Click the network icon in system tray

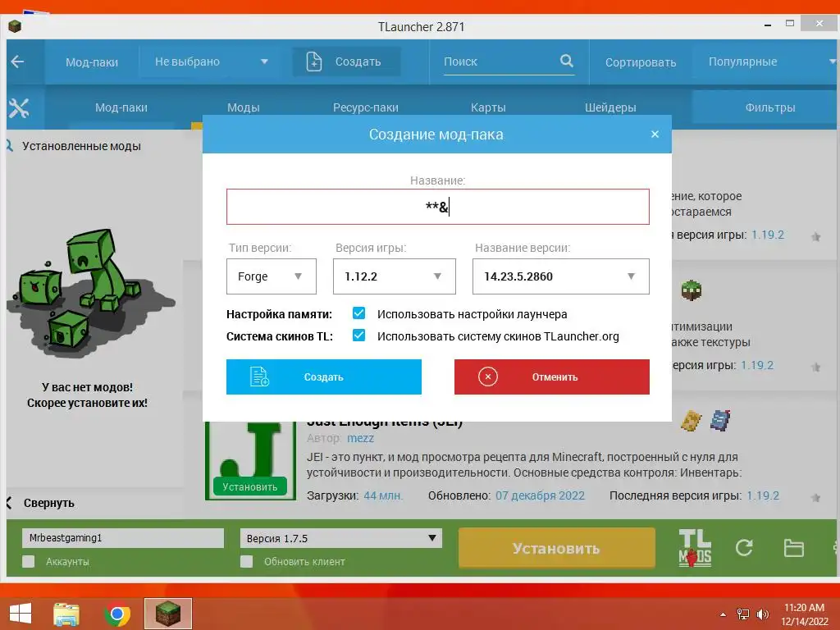click(743, 614)
